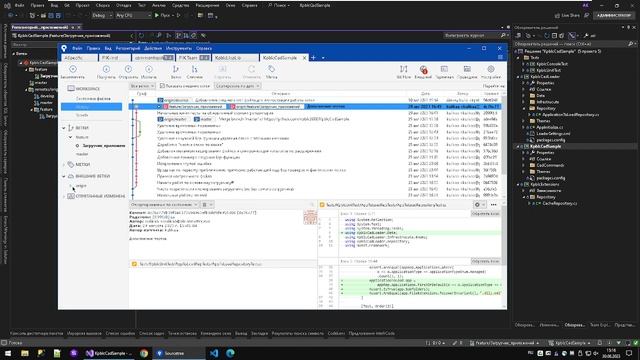The image size is (640, 360).
Task: Click the sync icon in Solution Explorer toolbar
Action: pos(547,36)
